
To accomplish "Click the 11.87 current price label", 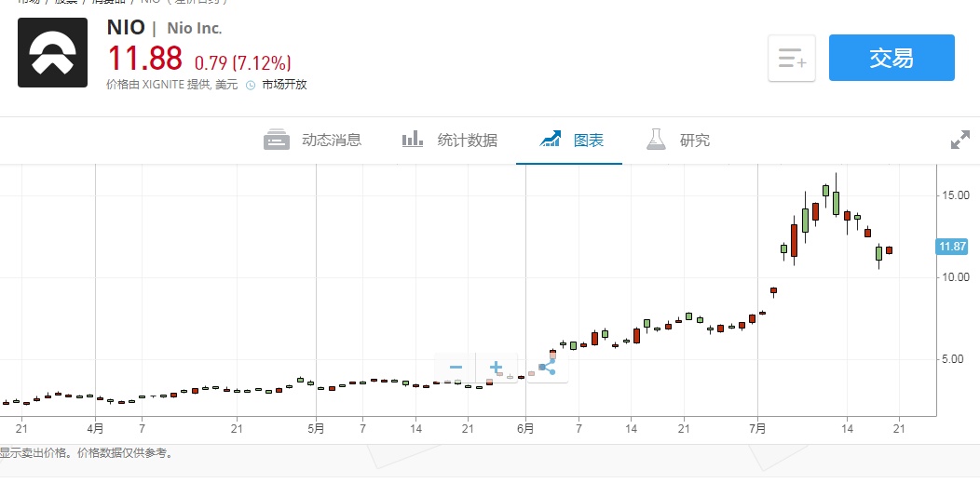I will tap(953, 247).
